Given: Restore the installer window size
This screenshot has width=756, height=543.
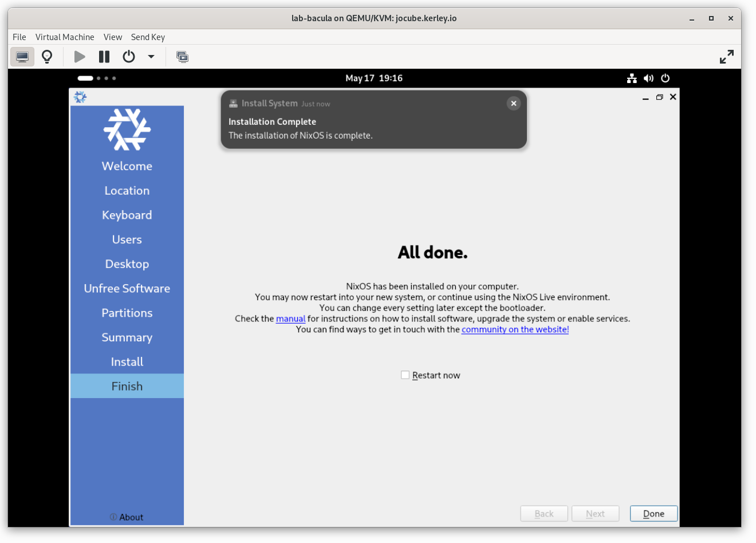Looking at the screenshot, I should pos(659,97).
